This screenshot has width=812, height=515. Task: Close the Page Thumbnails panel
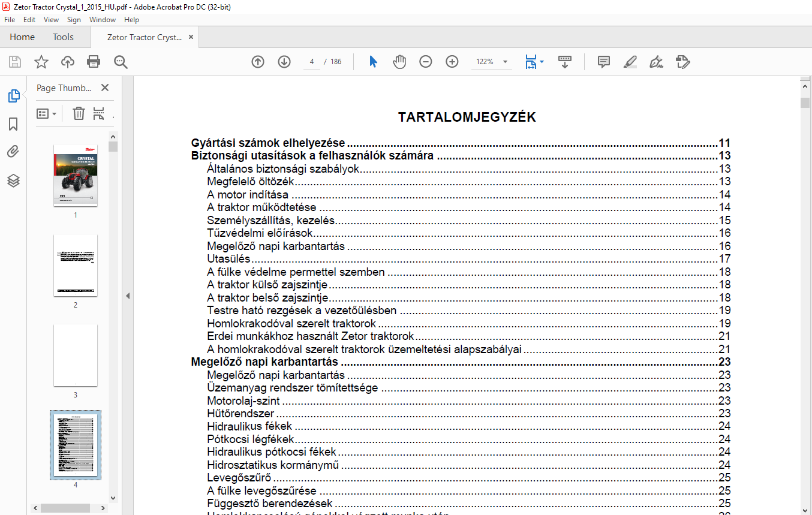(x=105, y=88)
